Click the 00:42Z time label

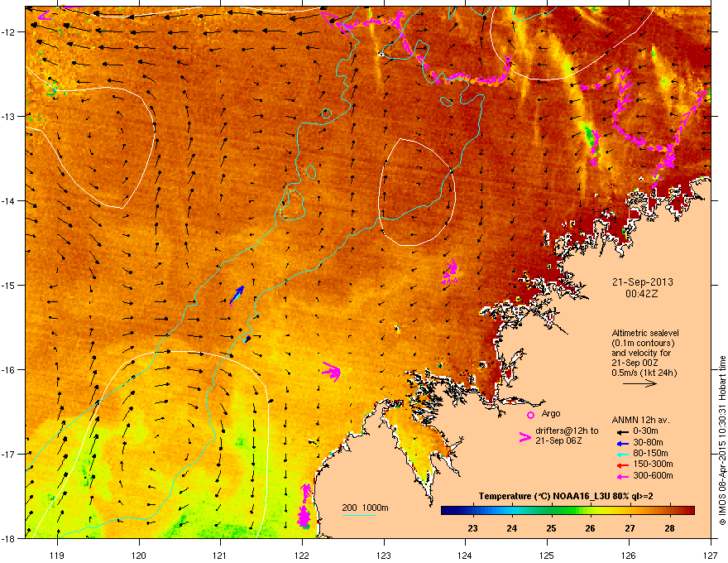[x=642, y=294]
